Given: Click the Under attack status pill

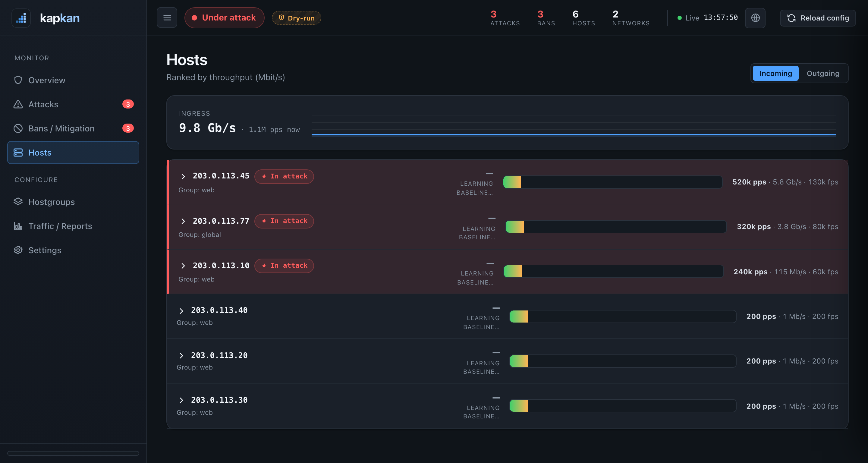Looking at the screenshot, I should click(x=225, y=18).
